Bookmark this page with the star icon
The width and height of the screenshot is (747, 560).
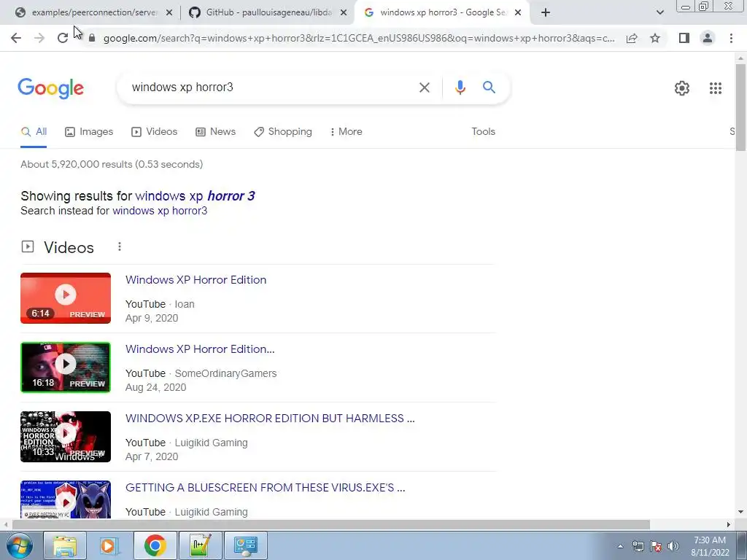(655, 38)
